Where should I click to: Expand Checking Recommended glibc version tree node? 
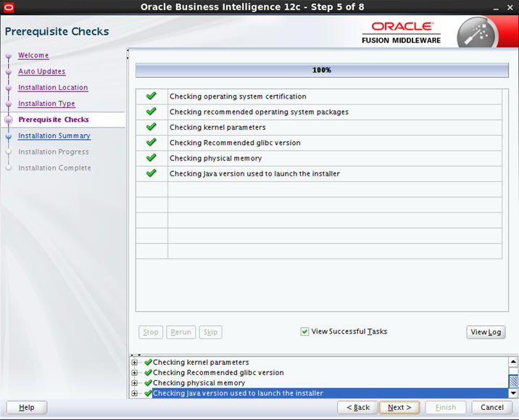coord(134,373)
